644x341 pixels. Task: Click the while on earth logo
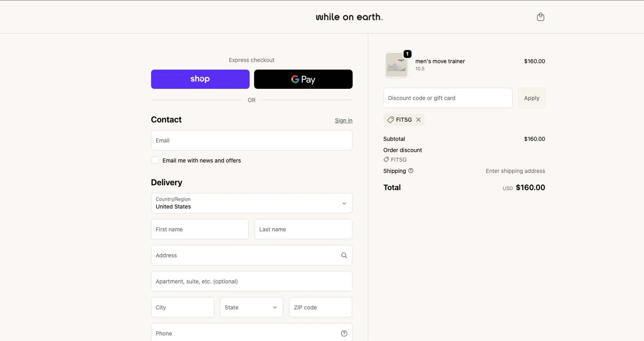[x=349, y=17]
